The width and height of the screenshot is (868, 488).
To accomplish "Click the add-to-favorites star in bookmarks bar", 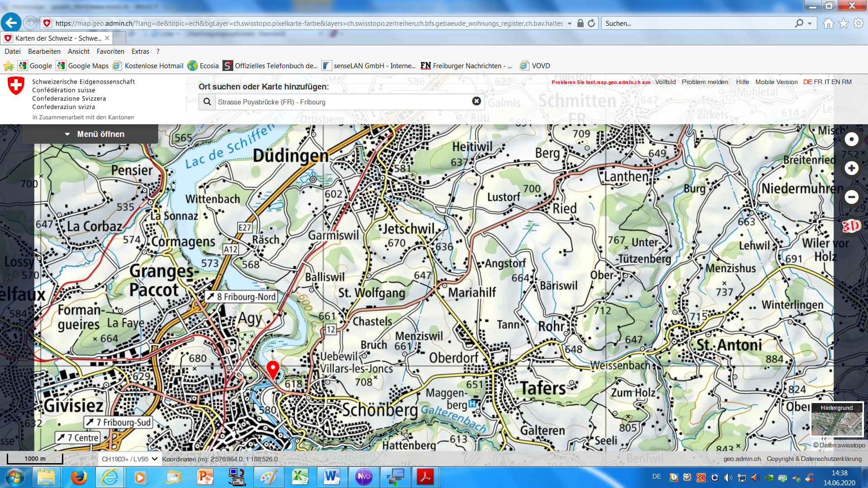I will coord(8,66).
